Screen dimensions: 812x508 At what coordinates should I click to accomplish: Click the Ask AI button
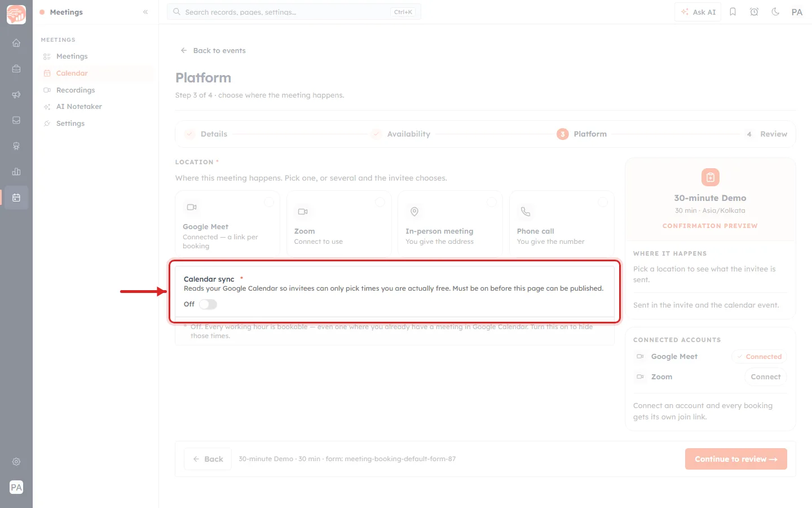[698, 12]
